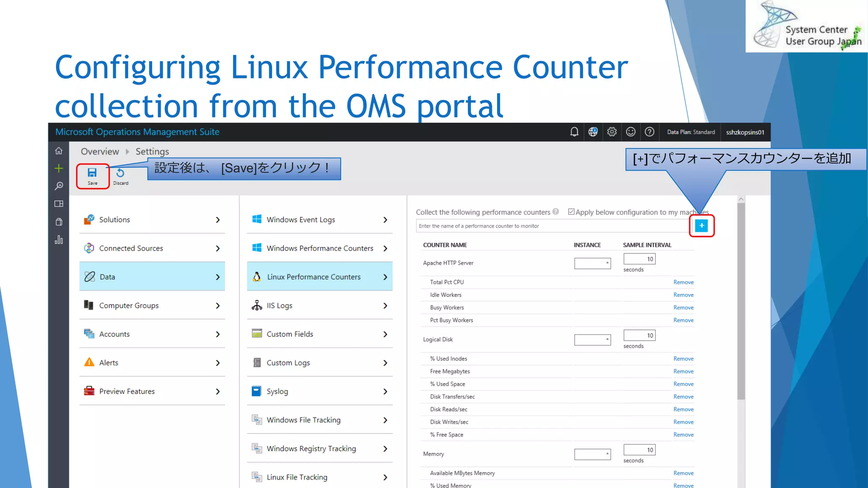Screen dimensions: 868x488
Task: Click the Connected Sources icon
Action: tap(89, 248)
